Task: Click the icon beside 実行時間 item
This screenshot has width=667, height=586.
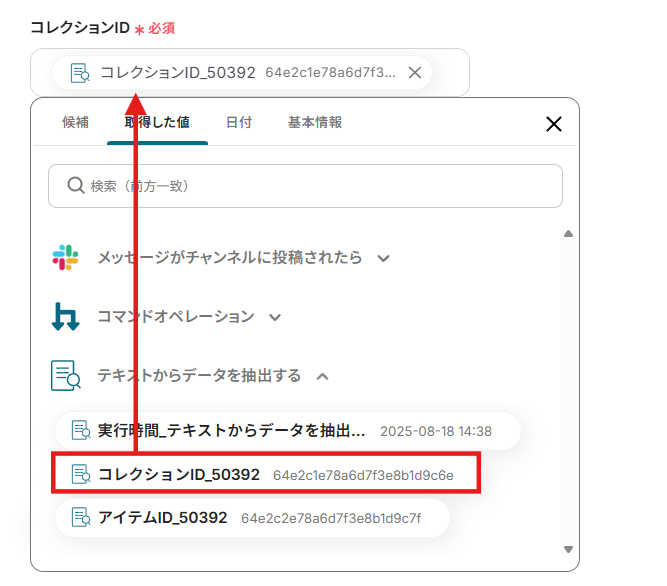Action: 80,431
